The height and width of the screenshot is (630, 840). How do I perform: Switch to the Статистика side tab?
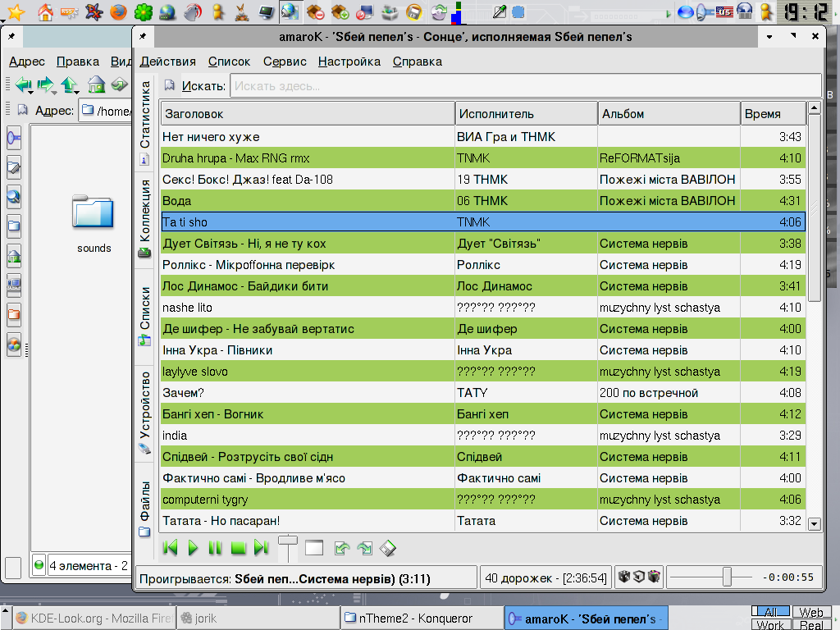[x=144, y=123]
